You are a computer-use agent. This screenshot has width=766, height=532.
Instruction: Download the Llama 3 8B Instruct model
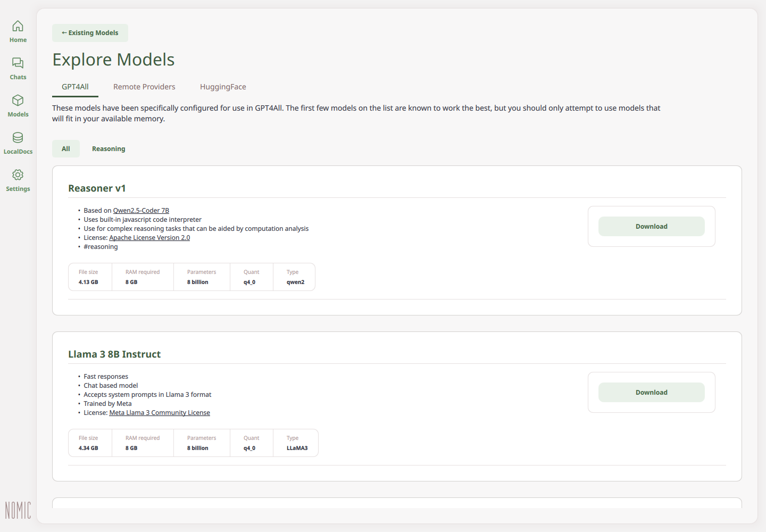point(651,393)
